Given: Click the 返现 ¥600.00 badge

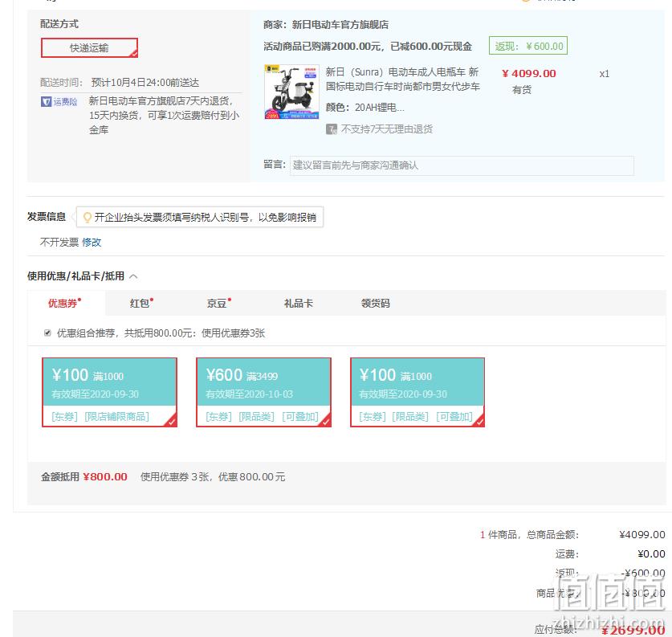Looking at the screenshot, I should (528, 46).
